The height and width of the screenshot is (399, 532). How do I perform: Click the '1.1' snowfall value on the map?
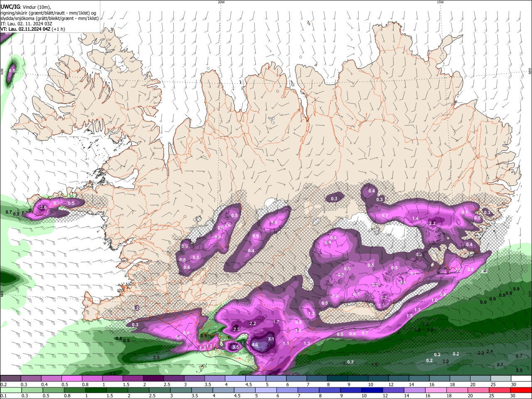[286, 344]
